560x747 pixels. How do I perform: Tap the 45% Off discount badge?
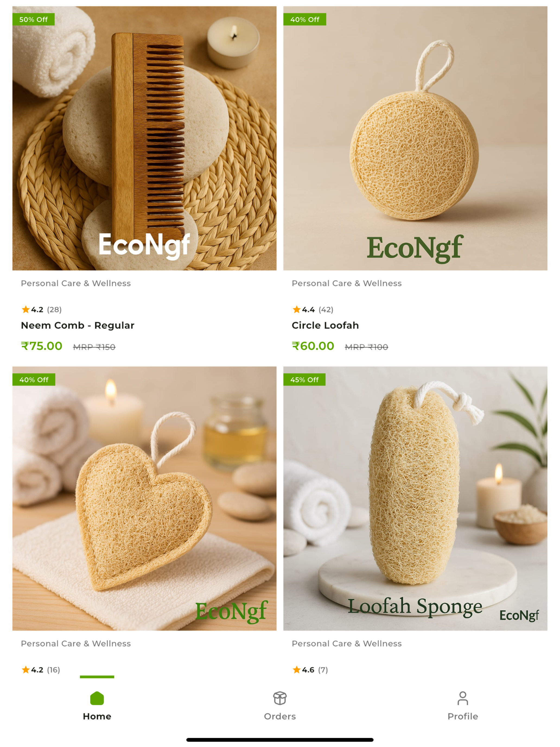coord(304,379)
